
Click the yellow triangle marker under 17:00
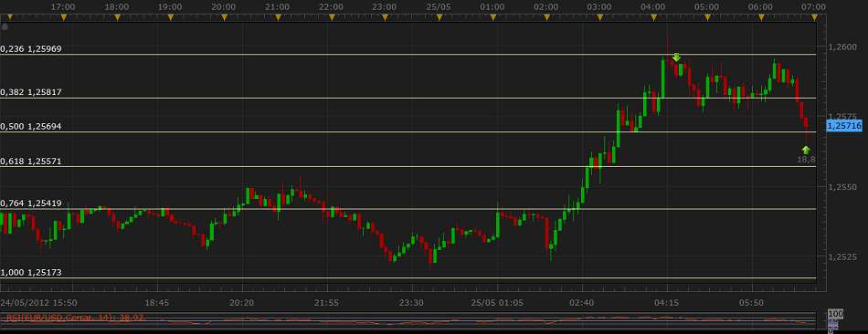pyautogui.click(x=64, y=17)
